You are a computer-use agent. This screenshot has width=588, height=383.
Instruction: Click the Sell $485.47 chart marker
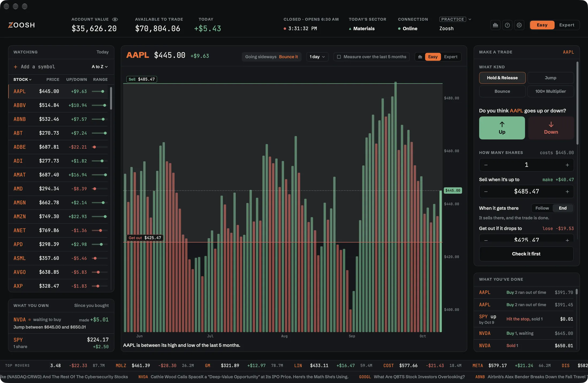click(142, 79)
